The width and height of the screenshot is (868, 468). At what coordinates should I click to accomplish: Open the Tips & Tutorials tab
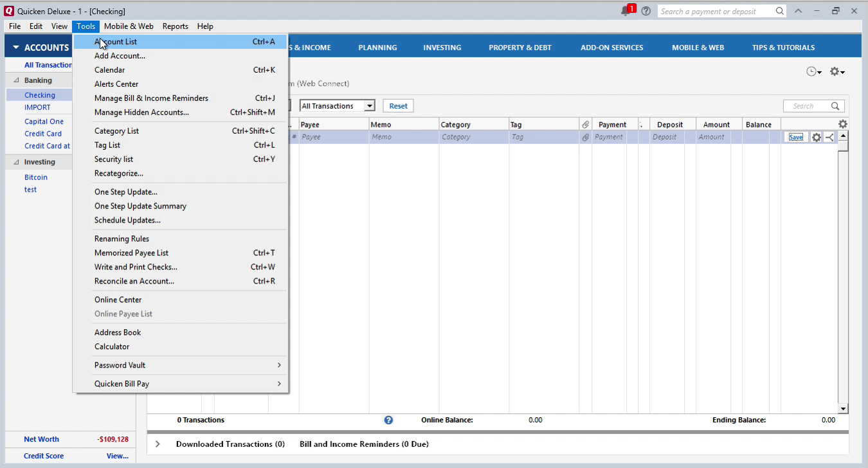(x=783, y=48)
